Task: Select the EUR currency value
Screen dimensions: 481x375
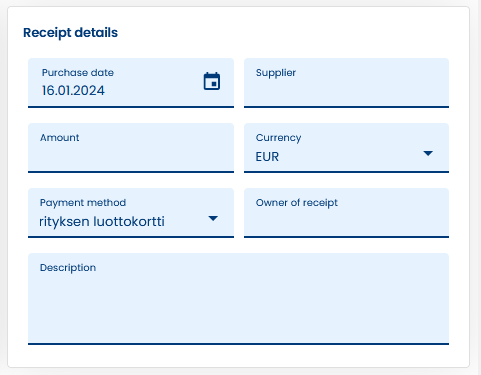Action: pyautogui.click(x=267, y=156)
